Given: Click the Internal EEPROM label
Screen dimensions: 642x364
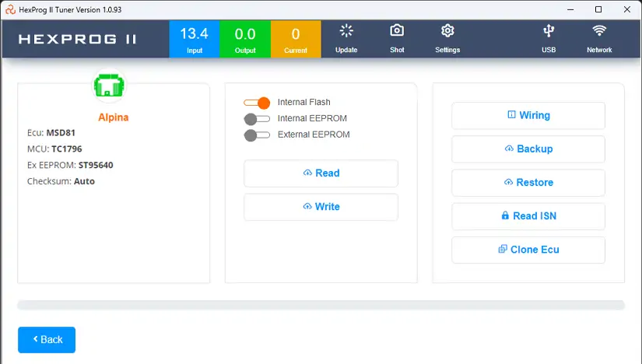Looking at the screenshot, I should click(312, 118).
